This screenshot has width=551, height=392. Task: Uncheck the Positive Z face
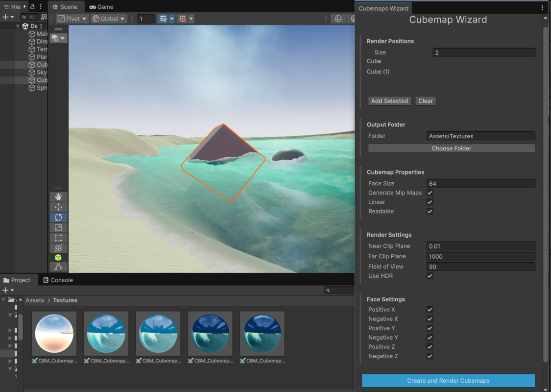pos(430,347)
